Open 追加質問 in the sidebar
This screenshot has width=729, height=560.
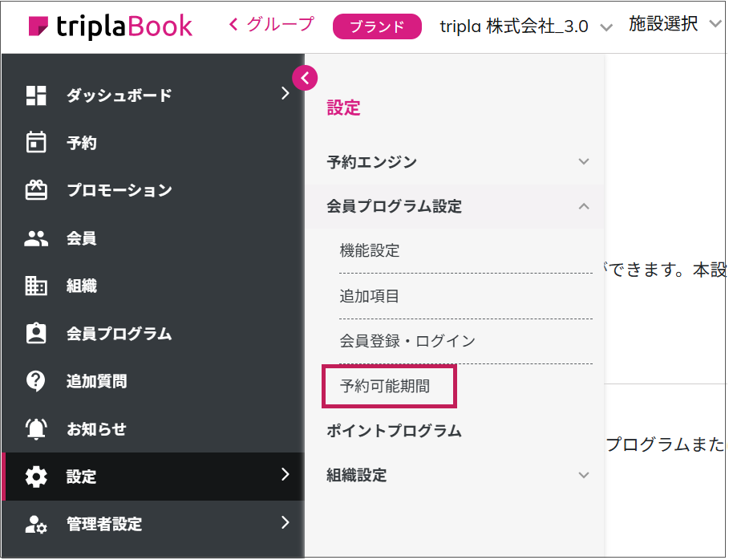coord(153,381)
